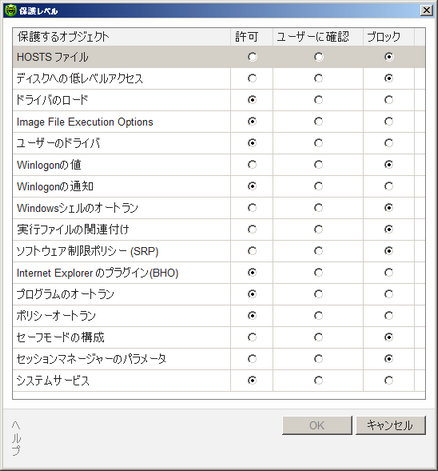The image size is (438, 471).
Task: Set ソフトウェア制限ポリシー (SRP) to ユーザーに確認
Action: pyautogui.click(x=318, y=251)
